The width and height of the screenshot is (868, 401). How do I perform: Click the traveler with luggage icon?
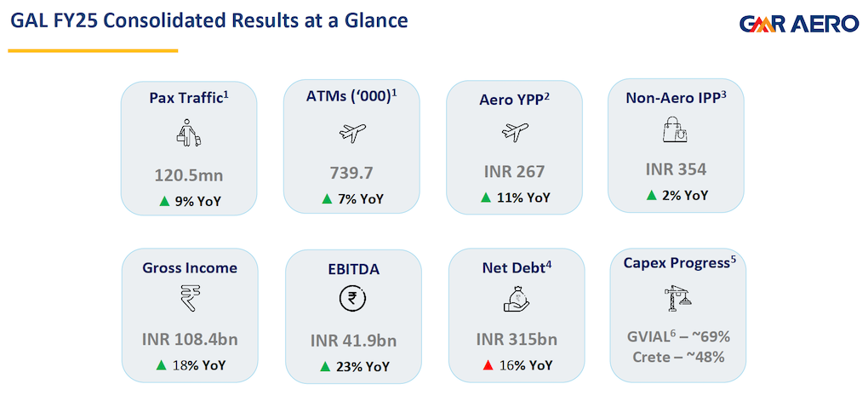[189, 132]
